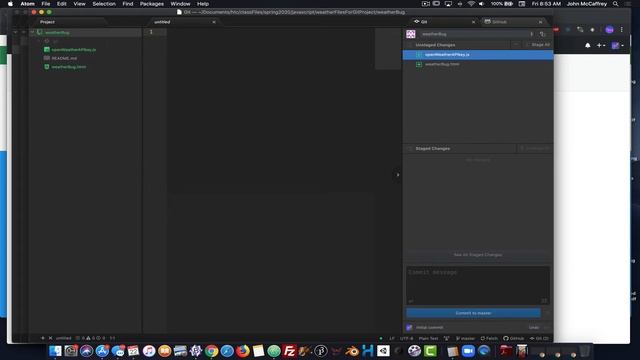Open README.md in the project tree
The image size is (640, 360).
64,58
